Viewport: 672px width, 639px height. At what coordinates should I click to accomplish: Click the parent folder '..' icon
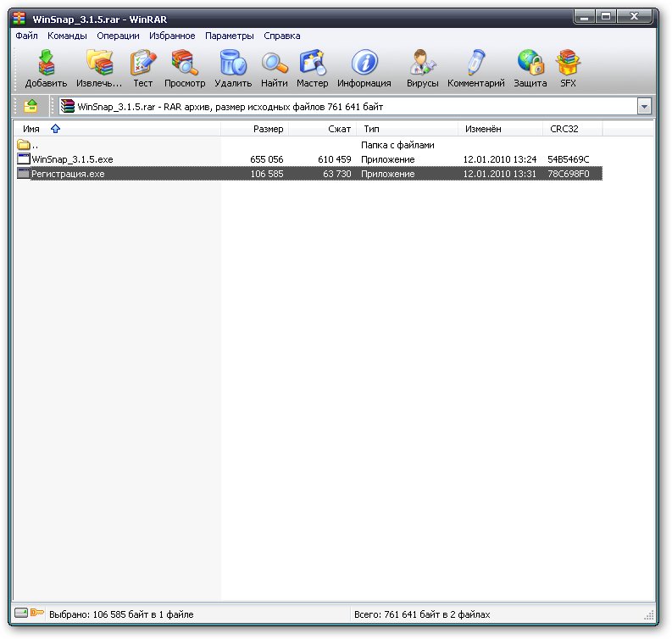(24, 144)
